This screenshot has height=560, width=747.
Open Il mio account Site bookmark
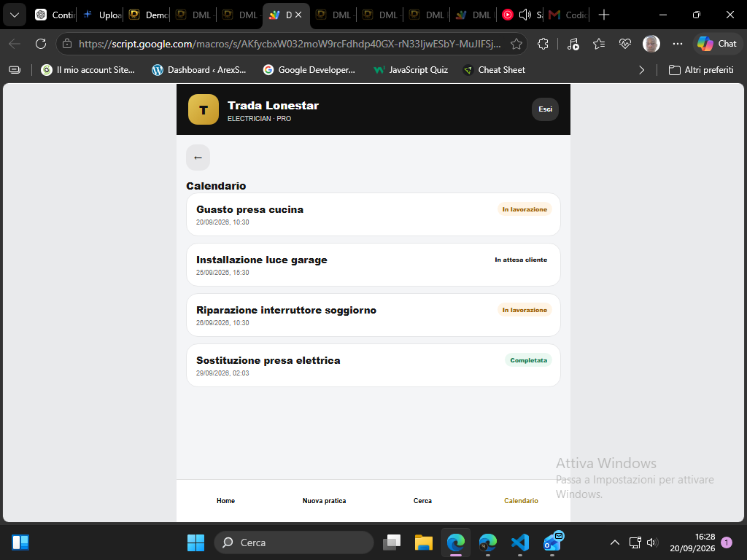pyautogui.click(x=88, y=70)
